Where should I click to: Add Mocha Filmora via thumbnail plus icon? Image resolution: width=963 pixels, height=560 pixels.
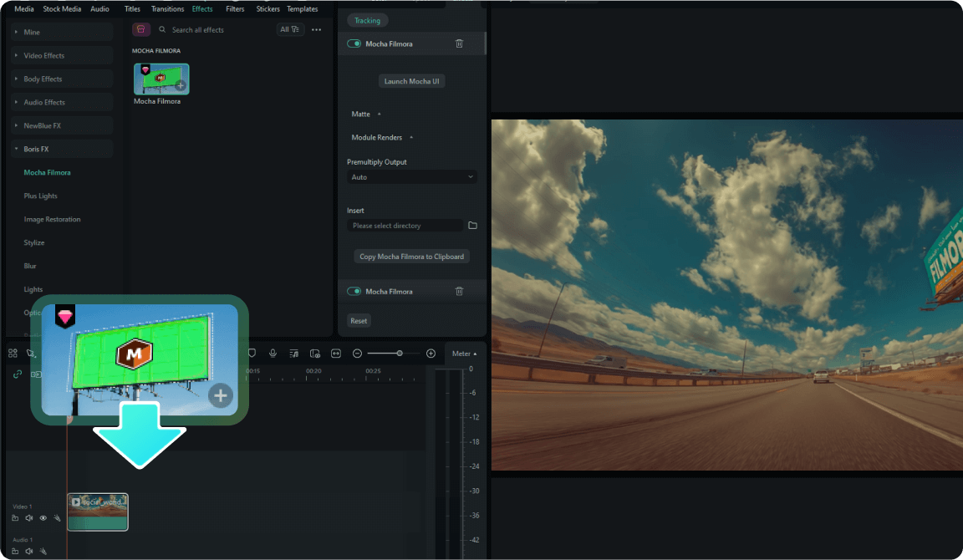(x=181, y=85)
